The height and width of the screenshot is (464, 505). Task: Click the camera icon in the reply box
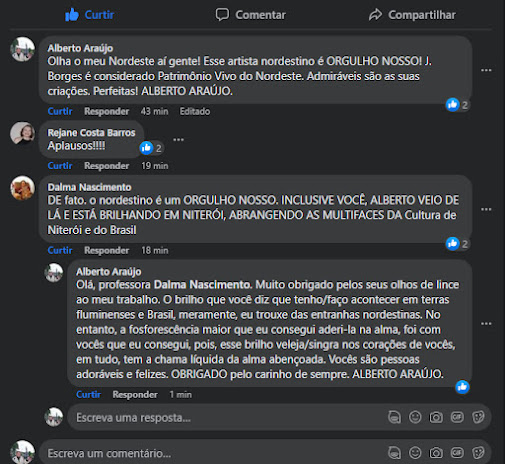436,417
